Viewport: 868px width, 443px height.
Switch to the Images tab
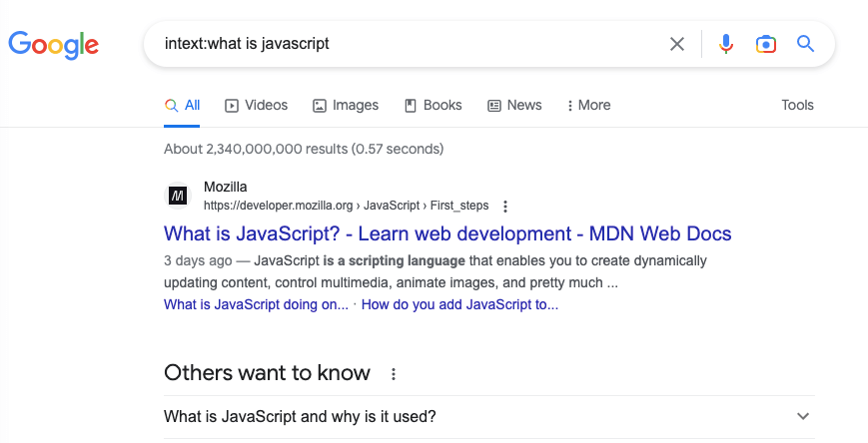(x=346, y=105)
